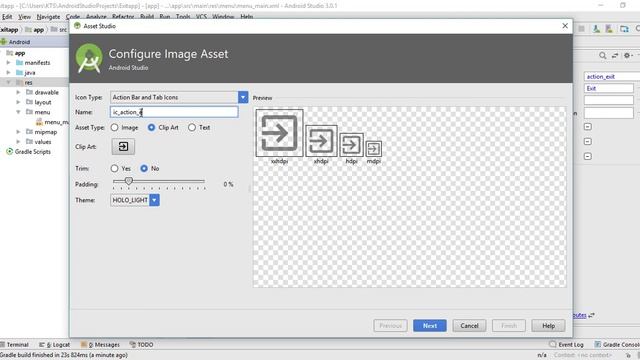Viewport: 640px width, 360px height.
Task: Open the Gradle Console
Action: point(617,344)
